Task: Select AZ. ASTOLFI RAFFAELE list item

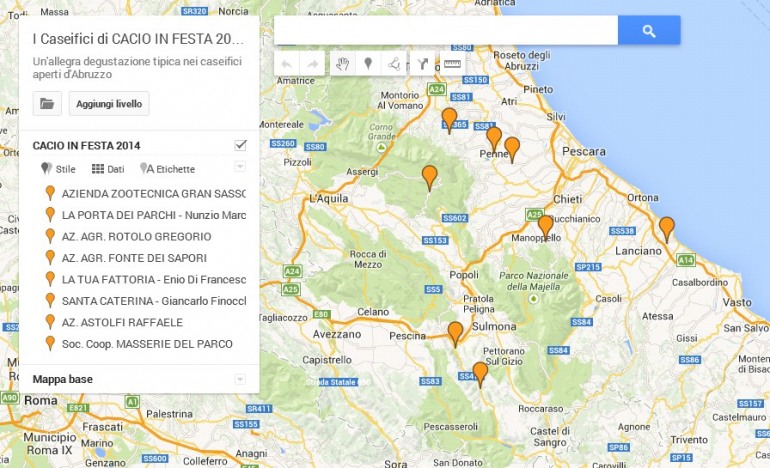Action: coord(122,323)
